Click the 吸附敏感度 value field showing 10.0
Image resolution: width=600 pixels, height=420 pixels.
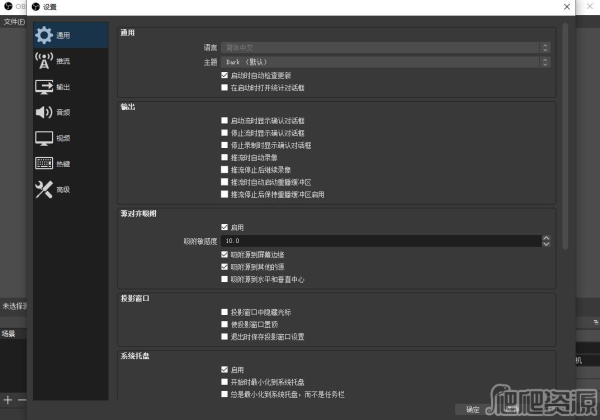(x=380, y=241)
